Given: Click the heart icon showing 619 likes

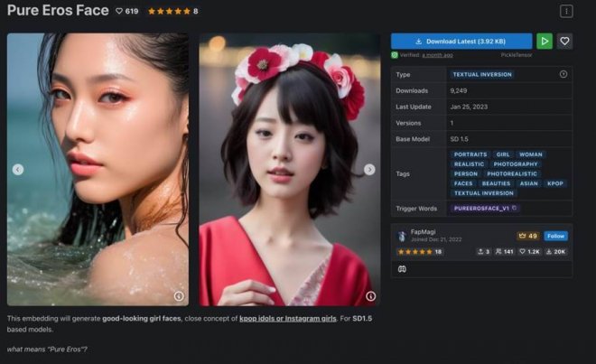Looking at the screenshot, I should [x=120, y=12].
